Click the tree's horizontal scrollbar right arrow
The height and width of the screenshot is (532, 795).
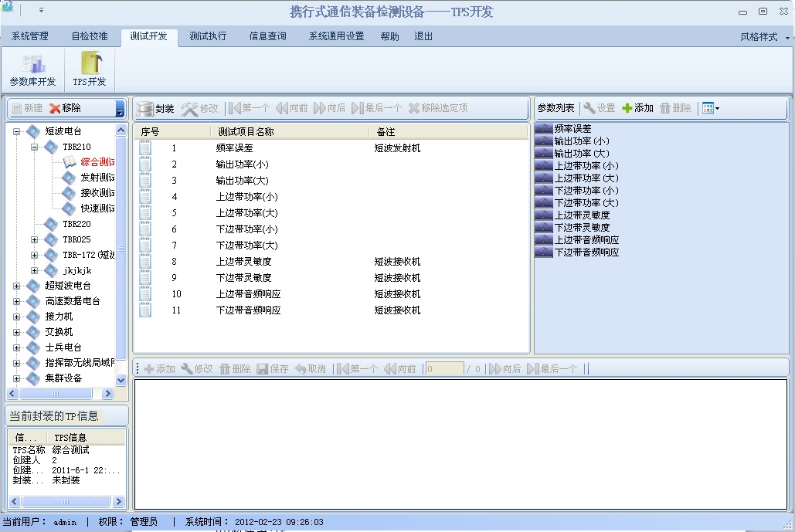(x=107, y=394)
